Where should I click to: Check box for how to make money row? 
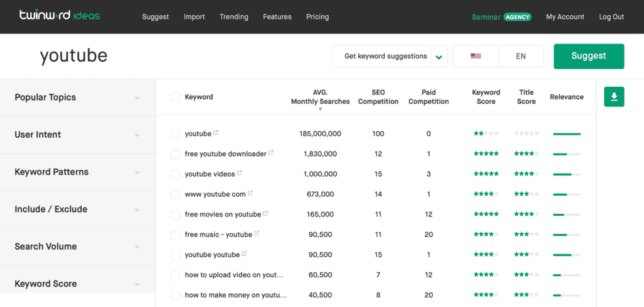click(175, 296)
